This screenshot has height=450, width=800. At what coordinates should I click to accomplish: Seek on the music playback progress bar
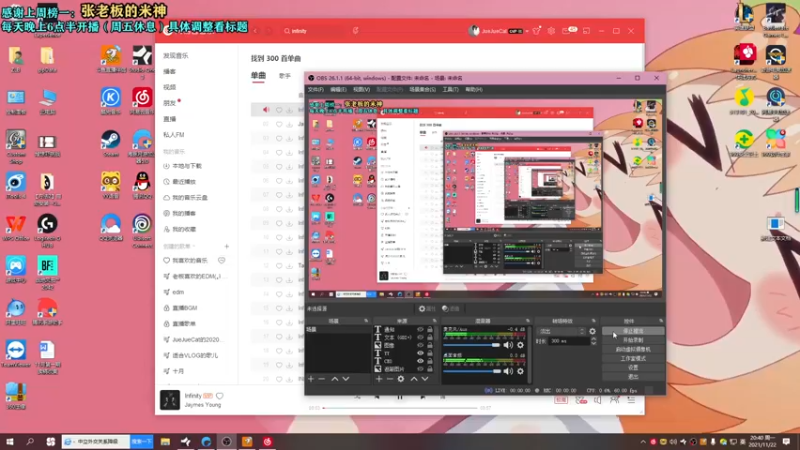(x=401, y=408)
